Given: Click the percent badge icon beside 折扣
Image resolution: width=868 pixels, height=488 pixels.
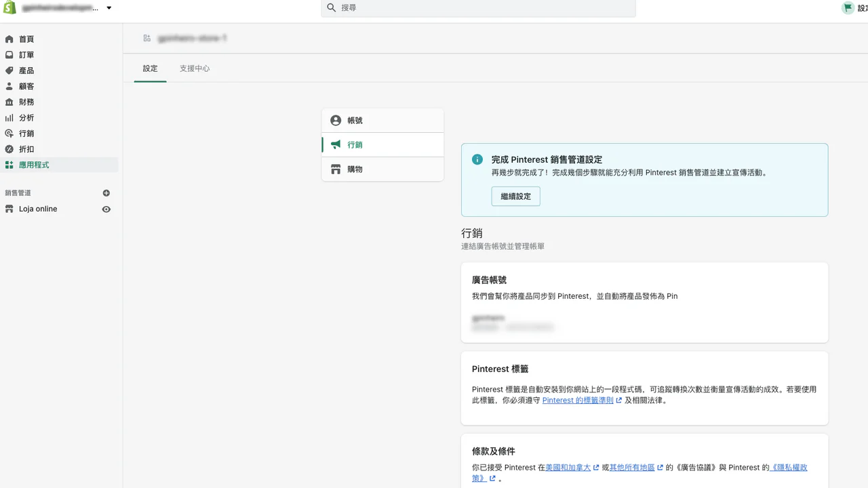Looking at the screenshot, I should [x=9, y=149].
